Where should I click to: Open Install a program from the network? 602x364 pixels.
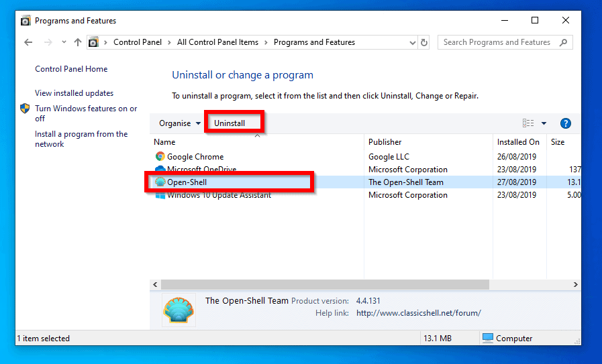click(81, 139)
